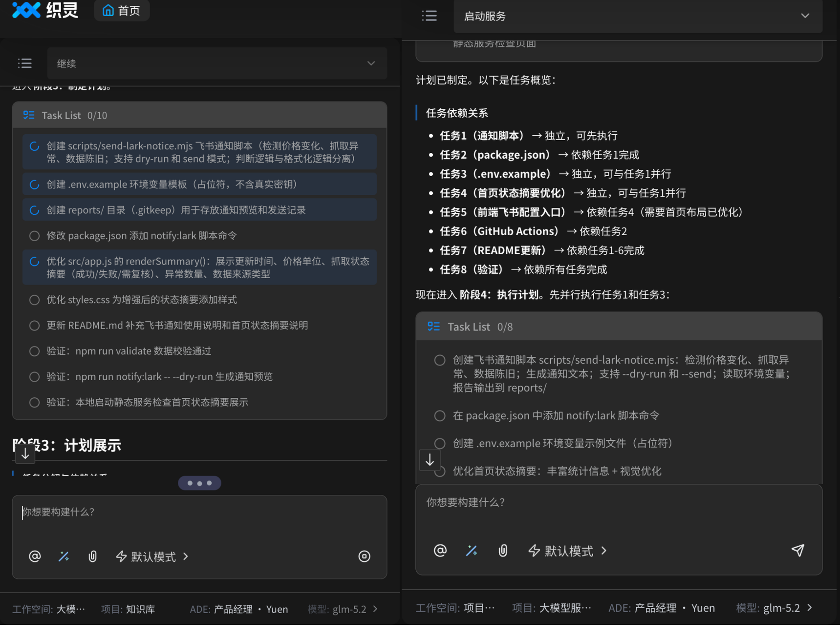Click the stop generation icon in left input
Viewport: 840px width, 626px height.
(364, 556)
